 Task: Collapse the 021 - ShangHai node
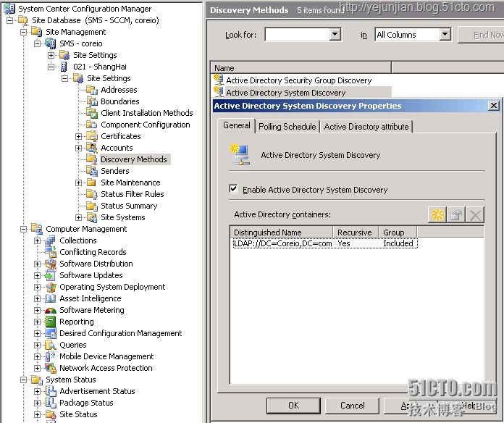[x=51, y=67]
